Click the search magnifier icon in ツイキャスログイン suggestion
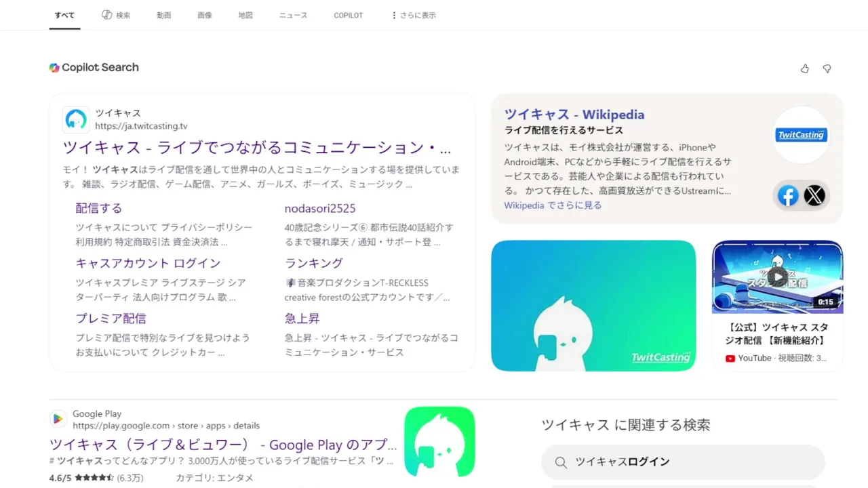This screenshot has height=488, width=868. [561, 462]
